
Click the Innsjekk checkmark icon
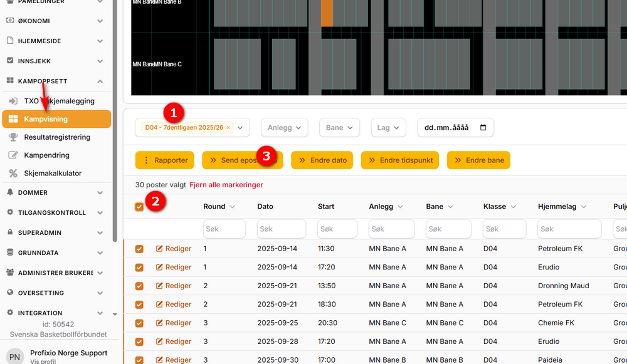11,61
